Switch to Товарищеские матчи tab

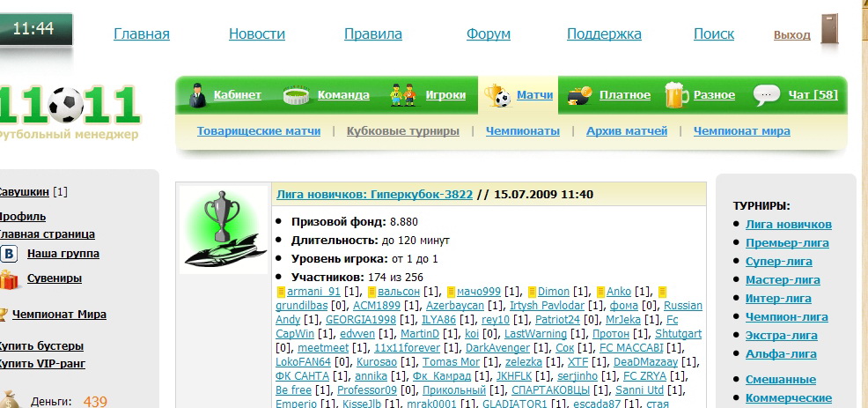(259, 131)
